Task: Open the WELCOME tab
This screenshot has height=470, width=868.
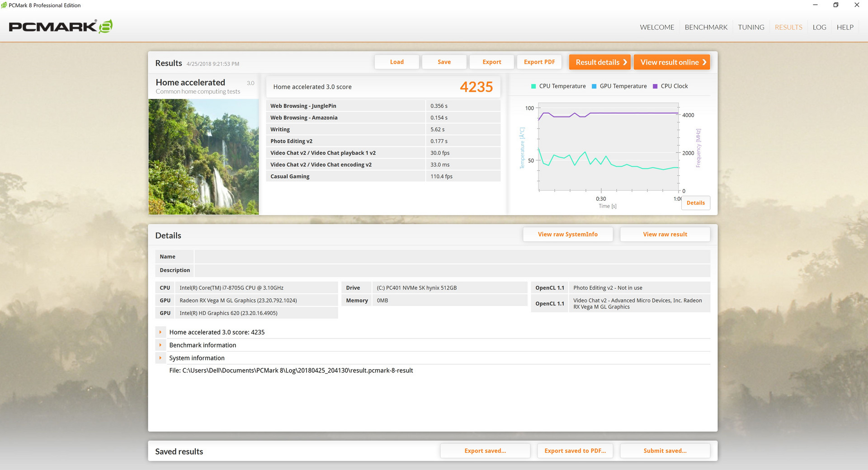Action: click(657, 27)
